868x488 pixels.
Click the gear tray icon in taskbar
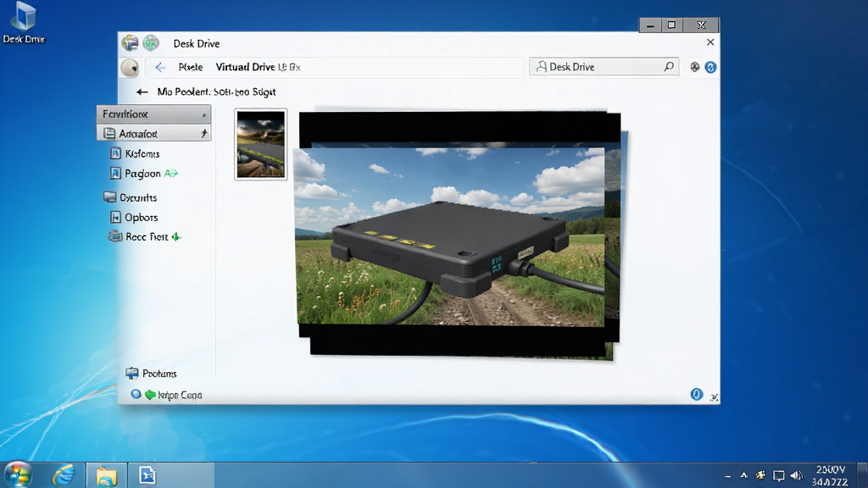pyautogui.click(x=760, y=475)
